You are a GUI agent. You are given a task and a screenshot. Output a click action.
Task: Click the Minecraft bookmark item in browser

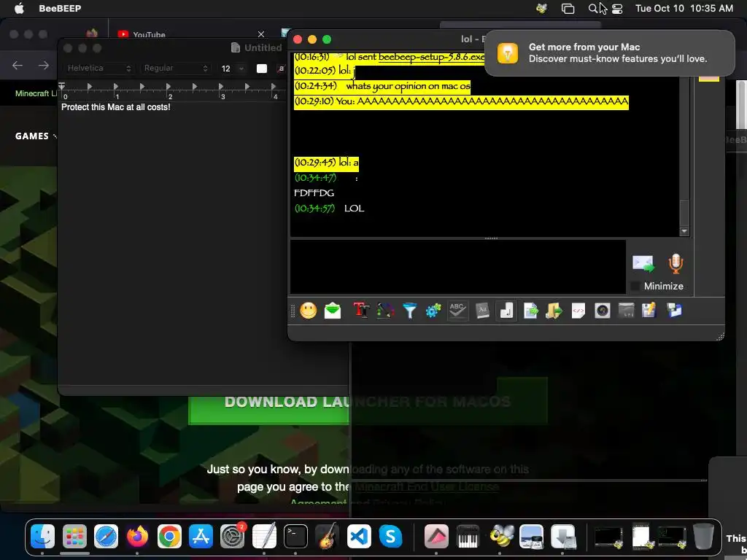[36, 93]
